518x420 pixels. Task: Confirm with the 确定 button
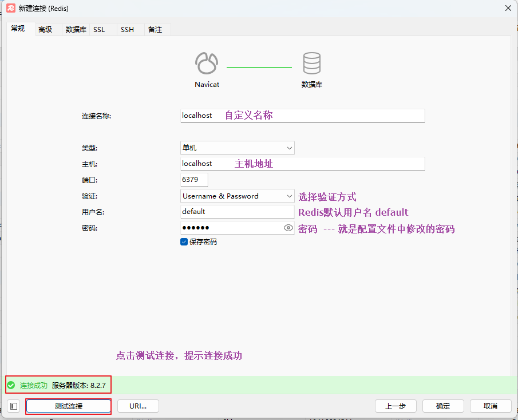point(443,406)
